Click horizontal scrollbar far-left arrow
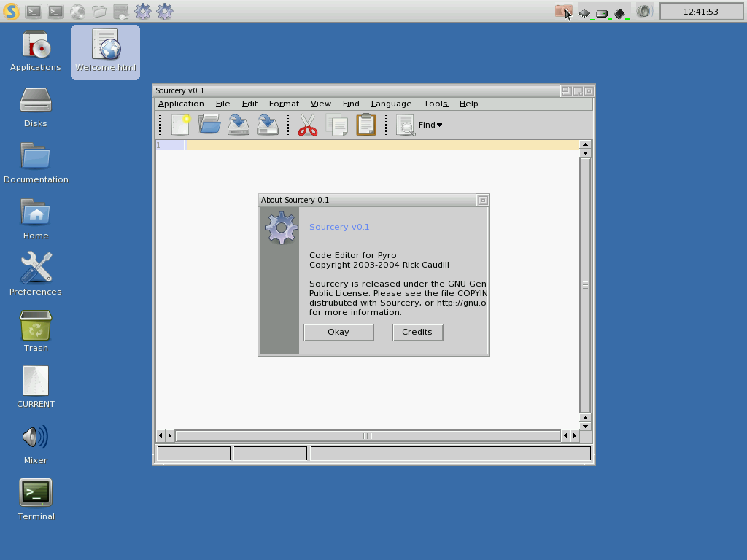The height and width of the screenshot is (560, 747). point(160,436)
